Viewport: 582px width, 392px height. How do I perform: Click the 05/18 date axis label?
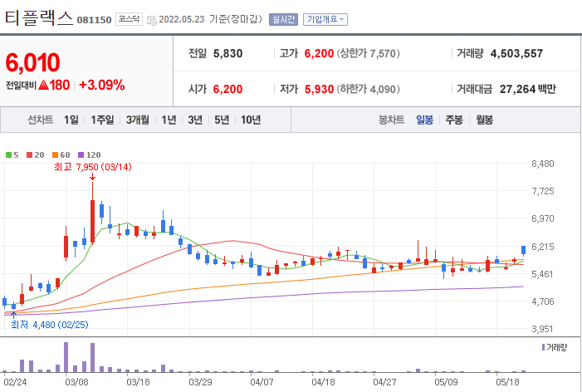coord(508,382)
